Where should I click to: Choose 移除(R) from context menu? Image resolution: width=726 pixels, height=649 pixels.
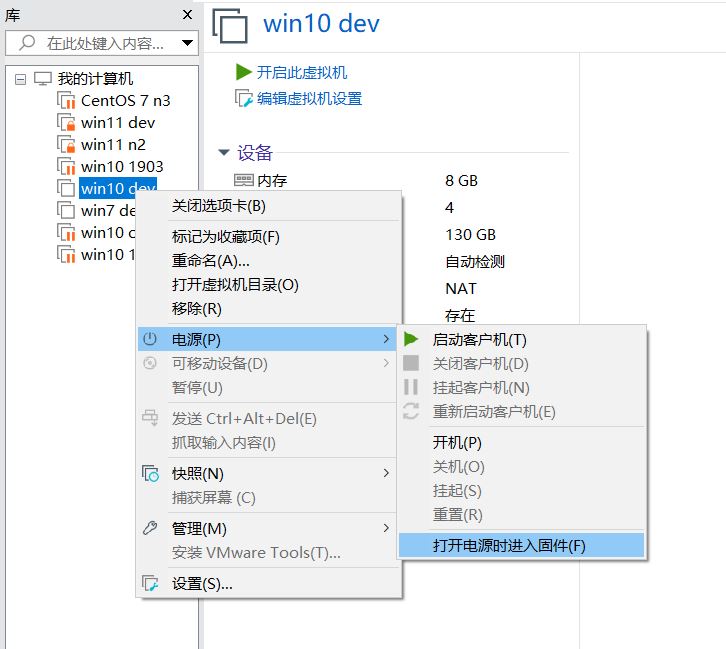269,309
